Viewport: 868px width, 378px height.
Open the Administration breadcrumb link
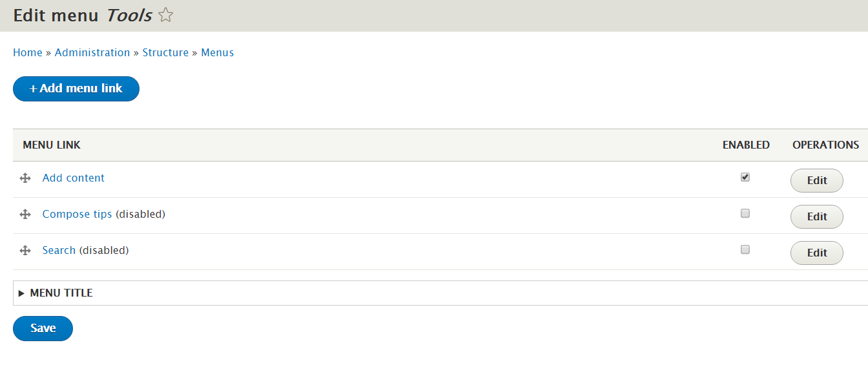click(x=92, y=52)
